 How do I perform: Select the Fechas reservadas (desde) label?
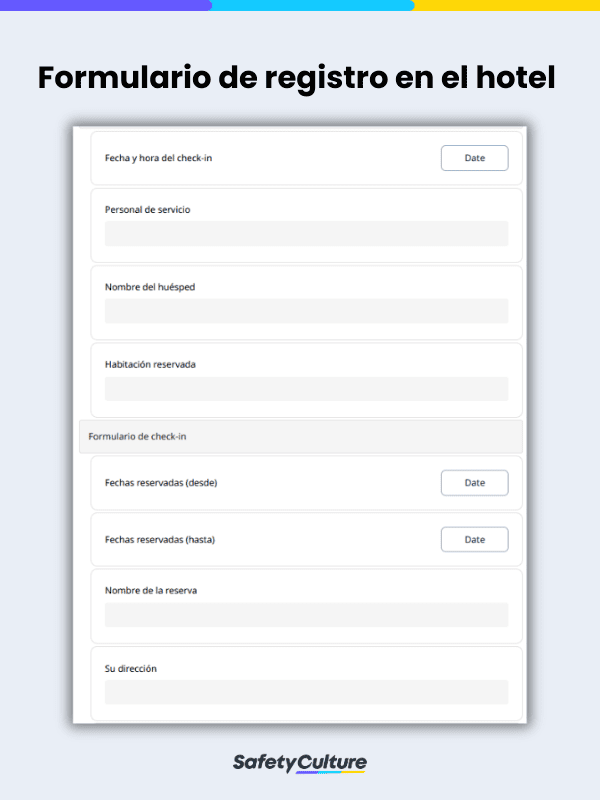[x=160, y=482]
